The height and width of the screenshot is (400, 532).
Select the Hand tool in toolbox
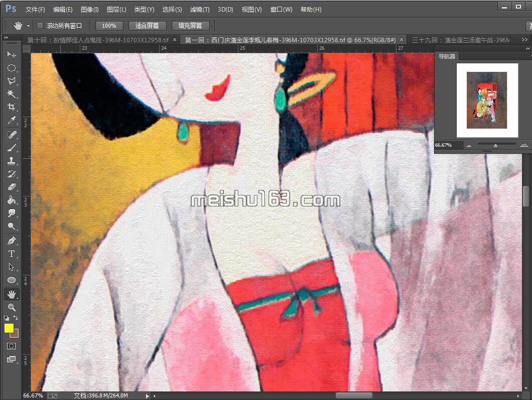click(x=11, y=294)
